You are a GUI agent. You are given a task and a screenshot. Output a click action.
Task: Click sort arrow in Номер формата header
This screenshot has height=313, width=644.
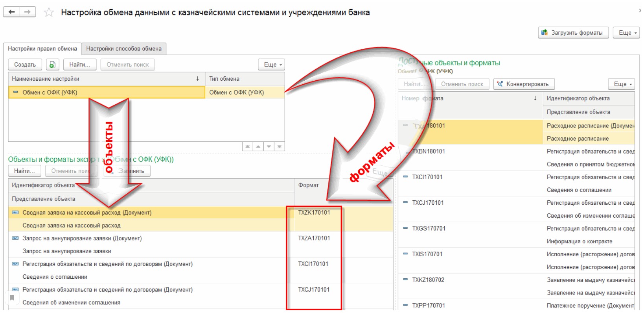[535, 98]
